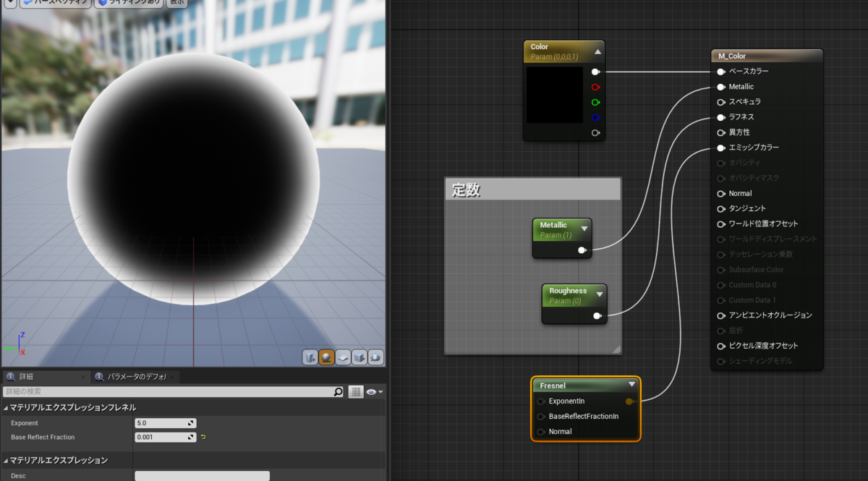Click the Metallic input pin on M_Color
The image size is (868, 481).
coord(721,87)
